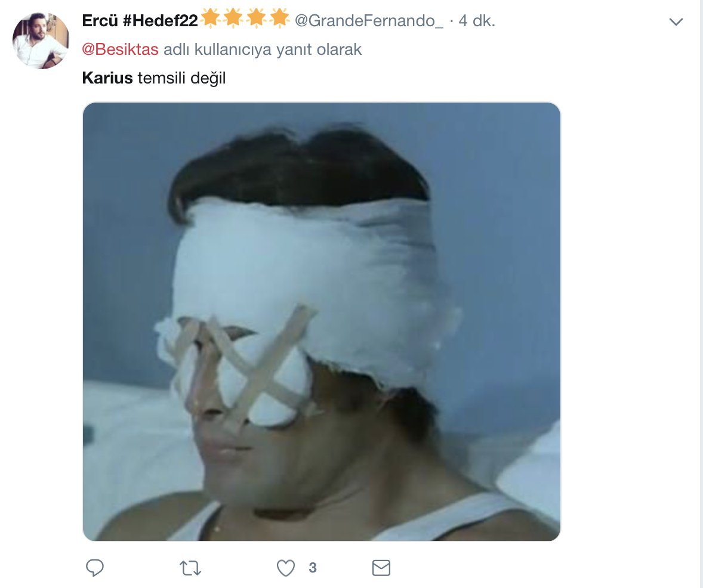Click the first star emoji after #Hedef22
Viewport: 703px width, 588px height.
[211, 19]
